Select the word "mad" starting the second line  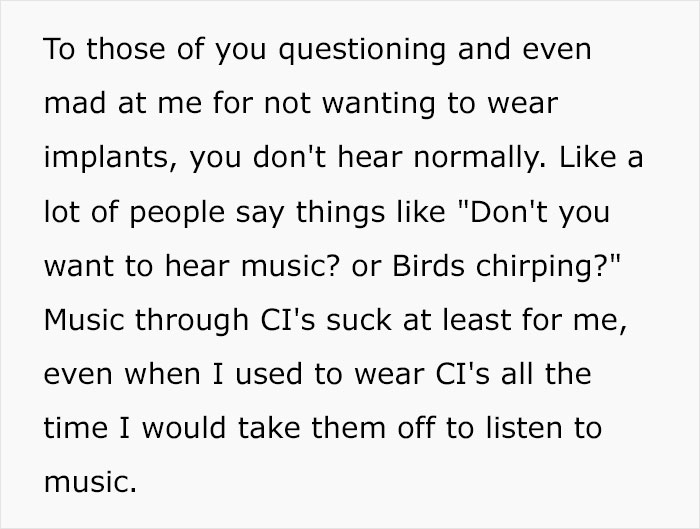[75, 104]
